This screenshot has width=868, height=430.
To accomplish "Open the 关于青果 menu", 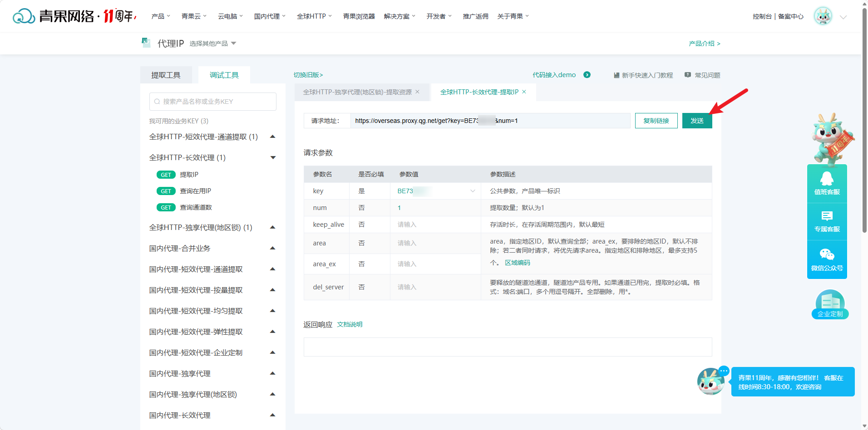I will (513, 16).
